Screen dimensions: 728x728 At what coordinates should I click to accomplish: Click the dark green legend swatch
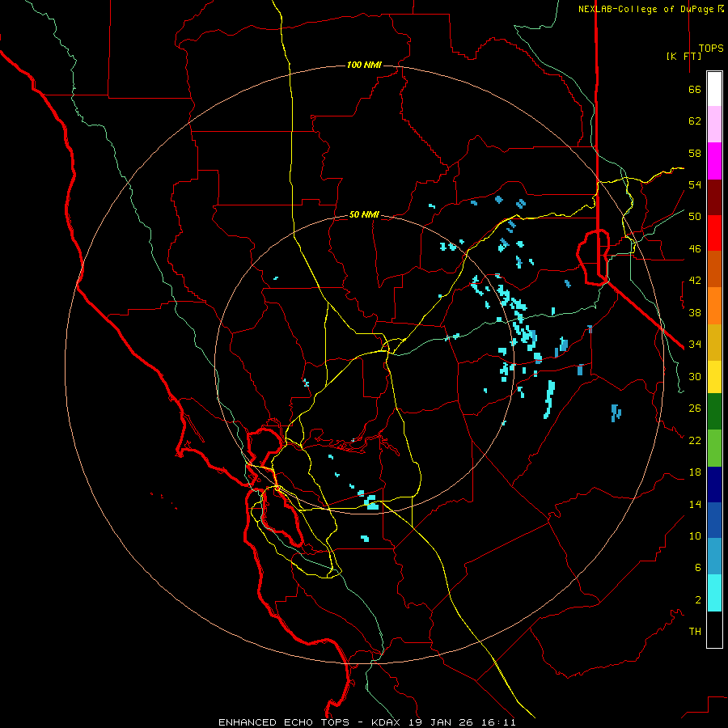coord(714,412)
